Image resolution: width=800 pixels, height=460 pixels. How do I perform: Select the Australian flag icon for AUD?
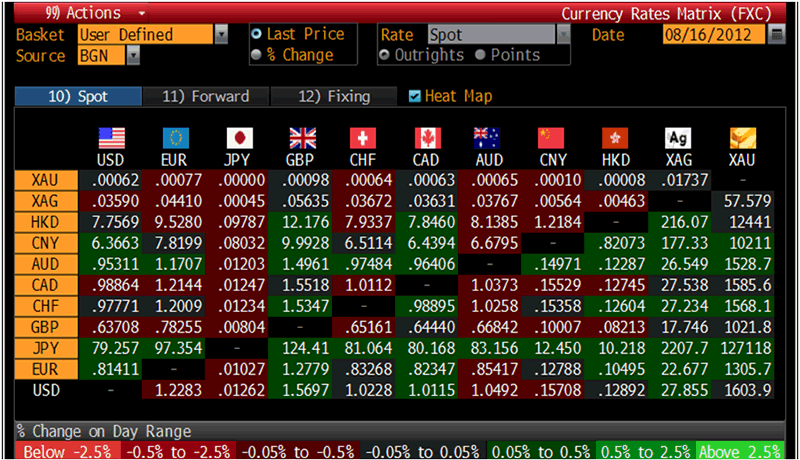click(x=491, y=138)
